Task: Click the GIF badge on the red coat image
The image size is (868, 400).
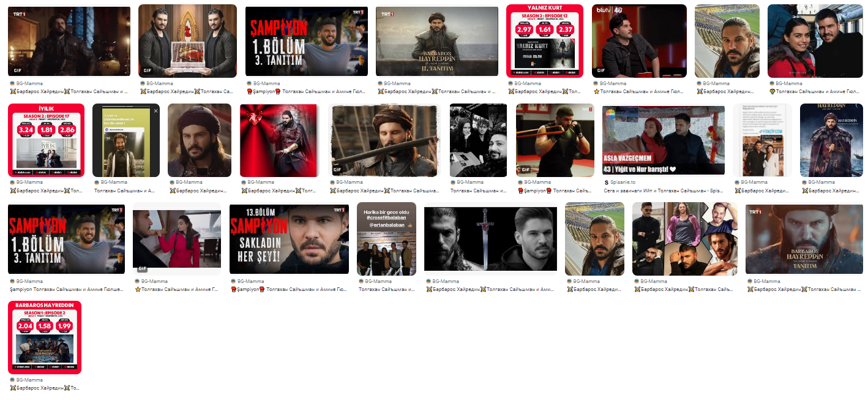Action: click(x=142, y=268)
